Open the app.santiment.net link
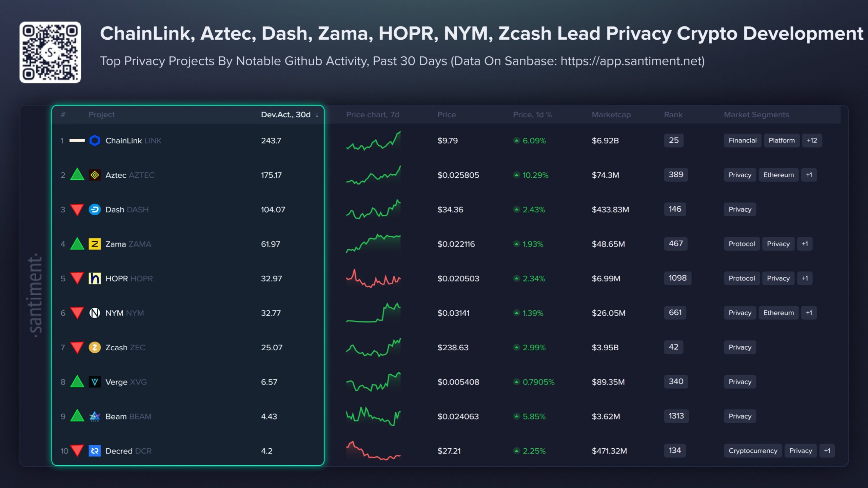 (x=633, y=61)
